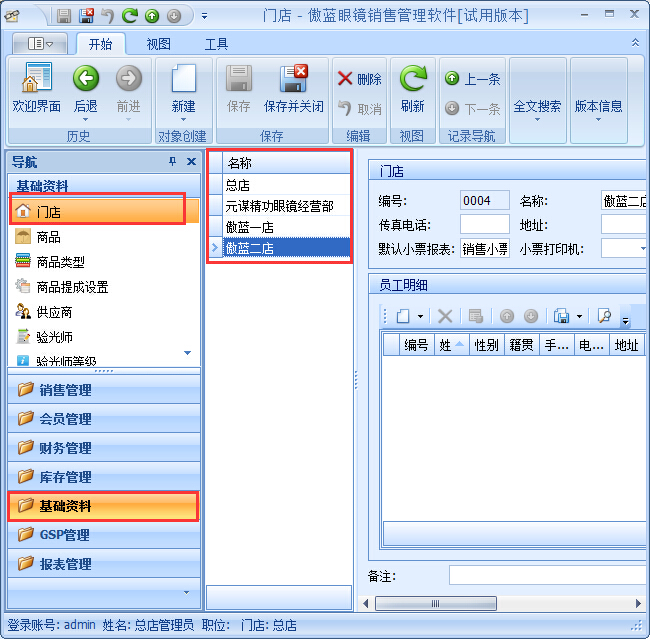Switch to the 视图 ribbon tab
The height and width of the screenshot is (639, 650).
pyautogui.click(x=158, y=44)
